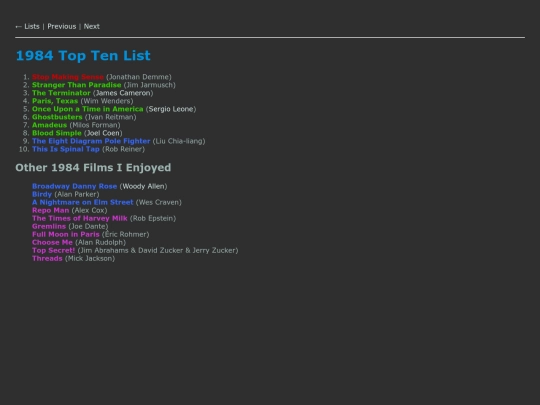Open Stranger Than Paradise link
Image resolution: width=540 pixels, height=405 pixels.
76,85
